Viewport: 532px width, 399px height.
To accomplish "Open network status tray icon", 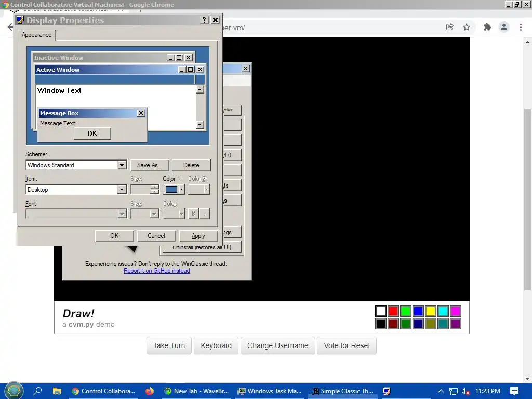I will pyautogui.click(x=453, y=391).
